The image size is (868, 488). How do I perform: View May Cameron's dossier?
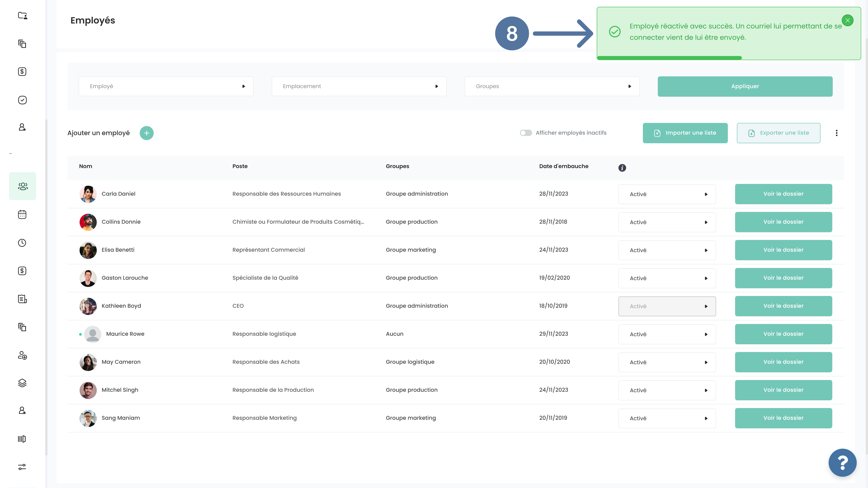783,362
